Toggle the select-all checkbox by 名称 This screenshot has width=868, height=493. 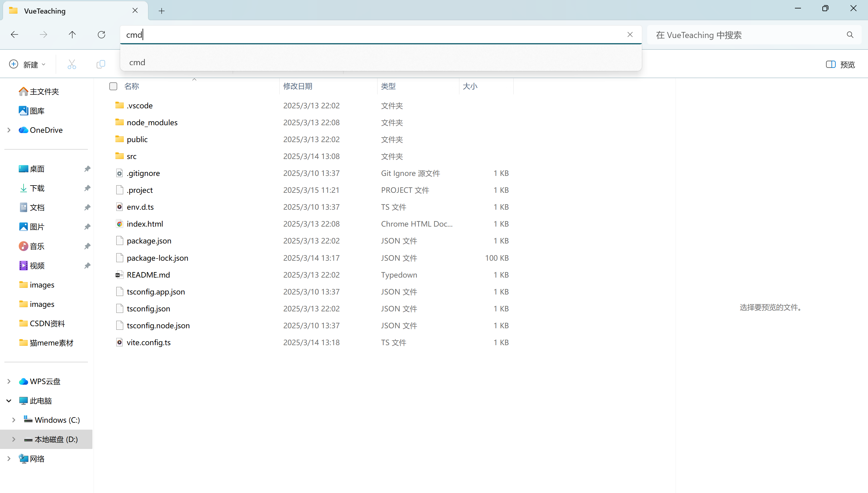coord(113,86)
